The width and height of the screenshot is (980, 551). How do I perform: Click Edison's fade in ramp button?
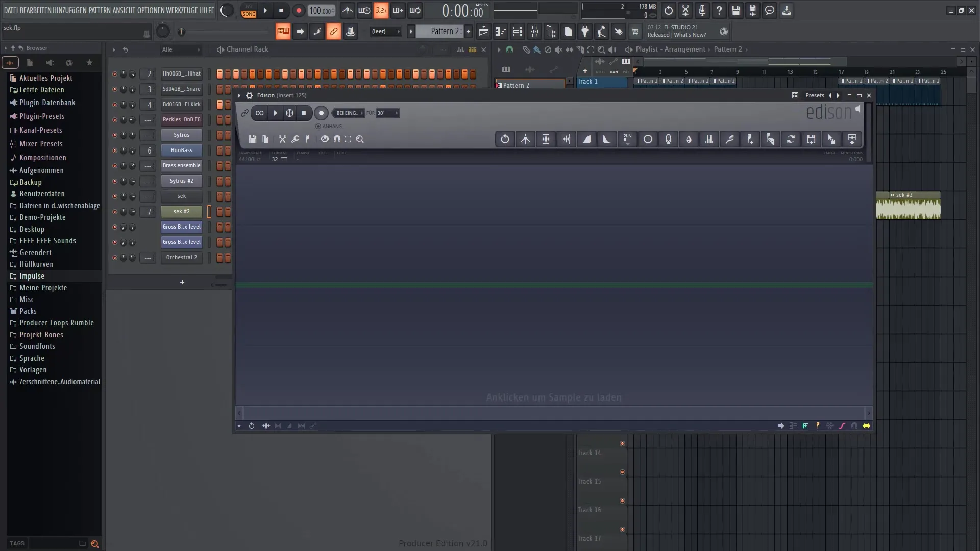586,139
